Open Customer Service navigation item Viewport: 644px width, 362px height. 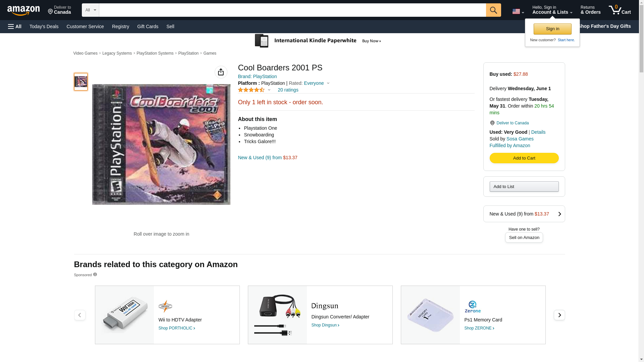(x=85, y=26)
